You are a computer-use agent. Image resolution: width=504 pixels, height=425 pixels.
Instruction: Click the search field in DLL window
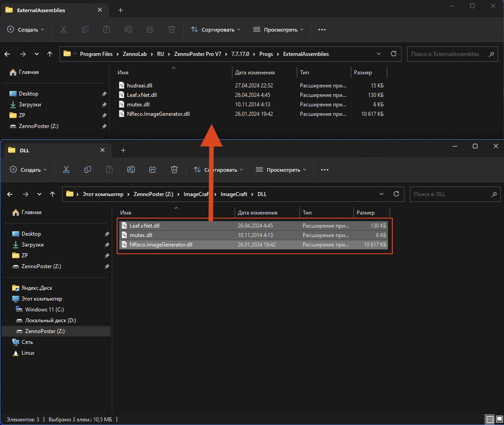point(450,194)
